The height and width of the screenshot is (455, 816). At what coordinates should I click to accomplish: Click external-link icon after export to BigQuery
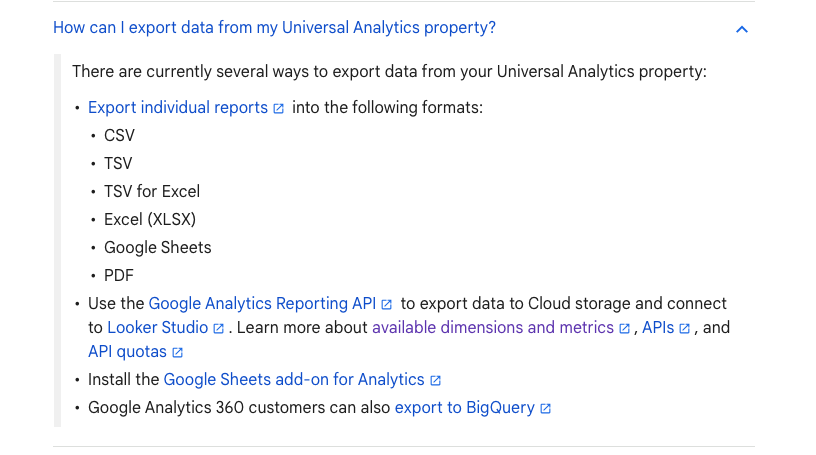point(545,409)
